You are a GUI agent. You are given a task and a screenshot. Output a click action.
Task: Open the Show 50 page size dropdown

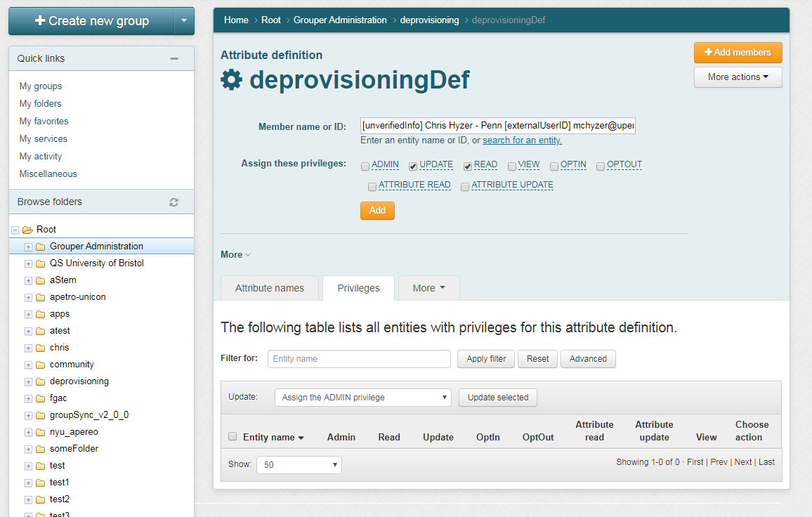(x=299, y=465)
